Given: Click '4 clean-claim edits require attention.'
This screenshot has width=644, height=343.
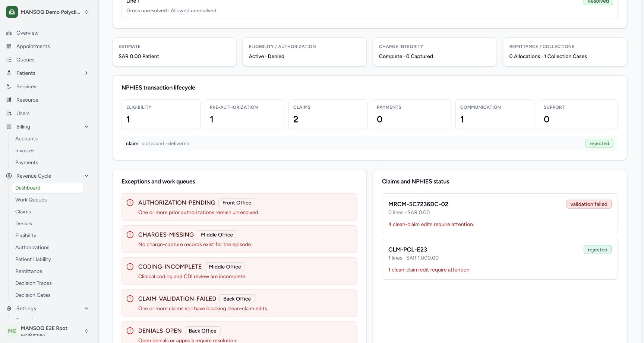Looking at the screenshot, I should click(431, 224).
